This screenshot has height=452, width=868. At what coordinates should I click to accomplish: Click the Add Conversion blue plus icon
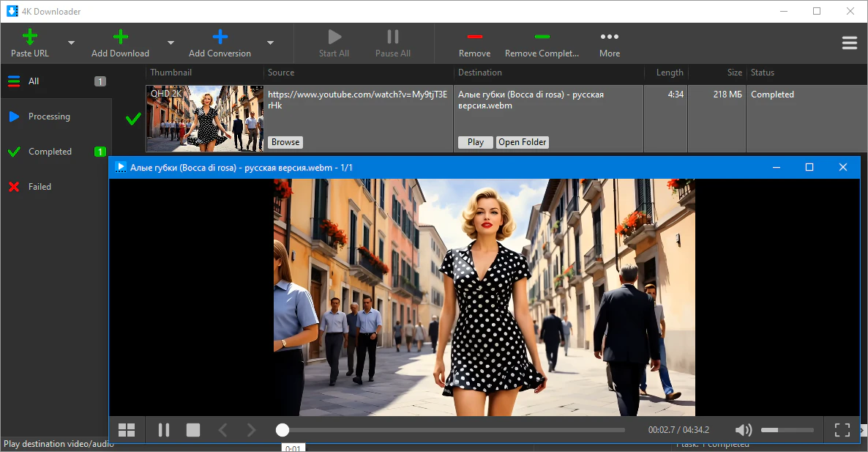click(220, 37)
